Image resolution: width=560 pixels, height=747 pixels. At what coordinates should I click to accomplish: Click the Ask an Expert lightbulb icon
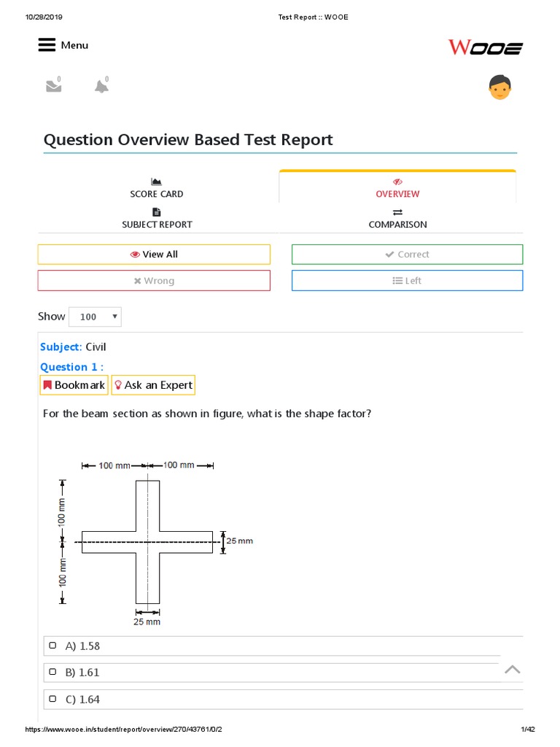(x=118, y=385)
